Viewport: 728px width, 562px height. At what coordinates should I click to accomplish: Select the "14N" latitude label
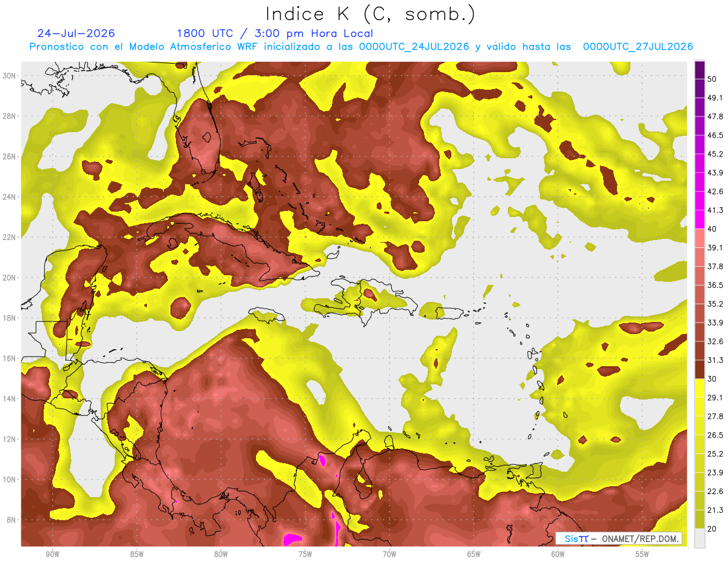tap(10, 398)
